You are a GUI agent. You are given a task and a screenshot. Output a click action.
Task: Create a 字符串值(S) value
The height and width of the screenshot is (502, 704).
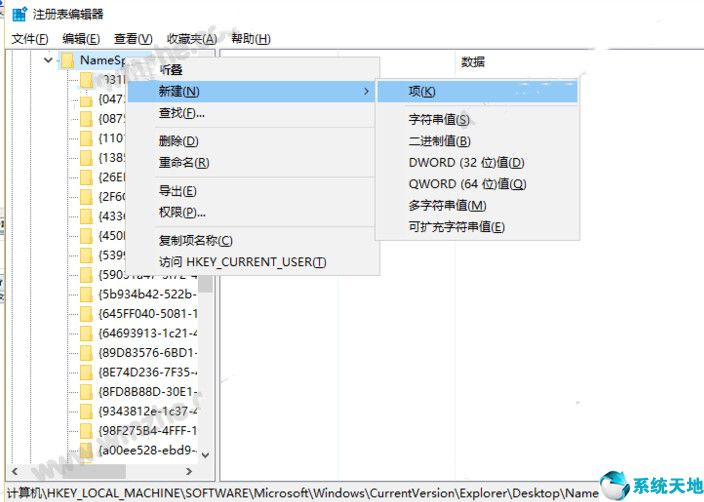439,119
